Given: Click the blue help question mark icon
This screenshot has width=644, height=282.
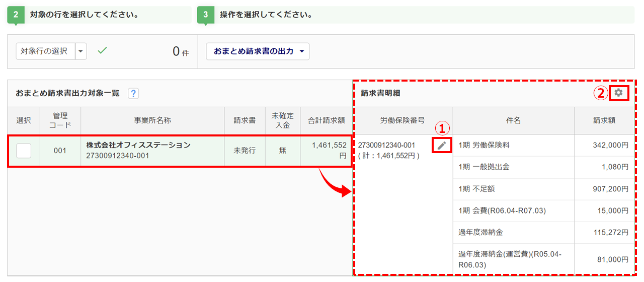Looking at the screenshot, I should 133,93.
